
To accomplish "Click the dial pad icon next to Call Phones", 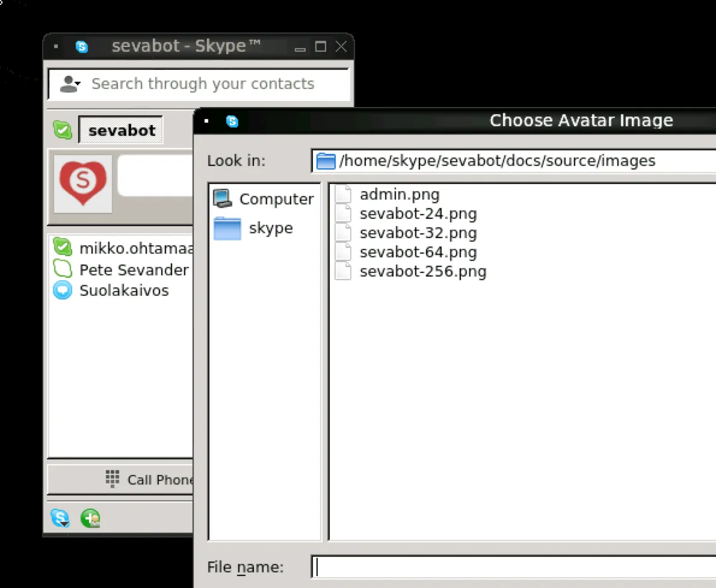I will coord(113,479).
